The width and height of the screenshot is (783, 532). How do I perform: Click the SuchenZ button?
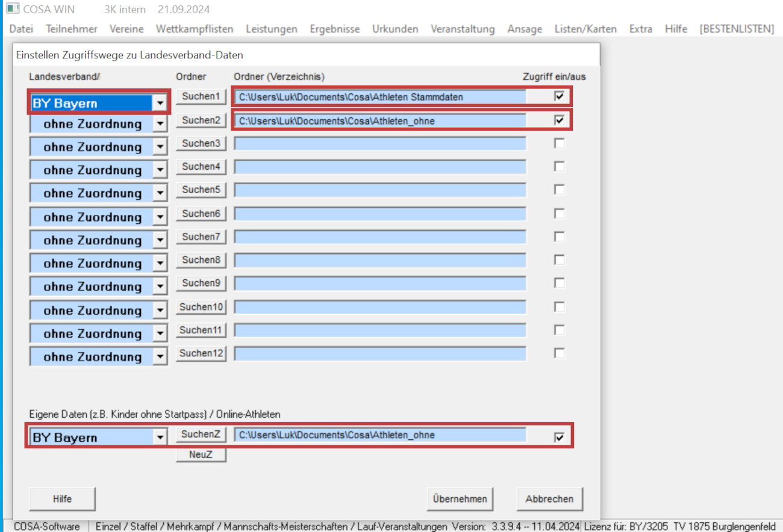tap(201, 435)
